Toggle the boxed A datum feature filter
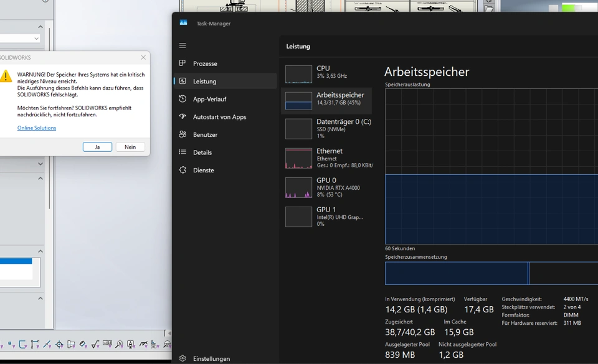Viewport: 598px width, 364px height. [131, 345]
